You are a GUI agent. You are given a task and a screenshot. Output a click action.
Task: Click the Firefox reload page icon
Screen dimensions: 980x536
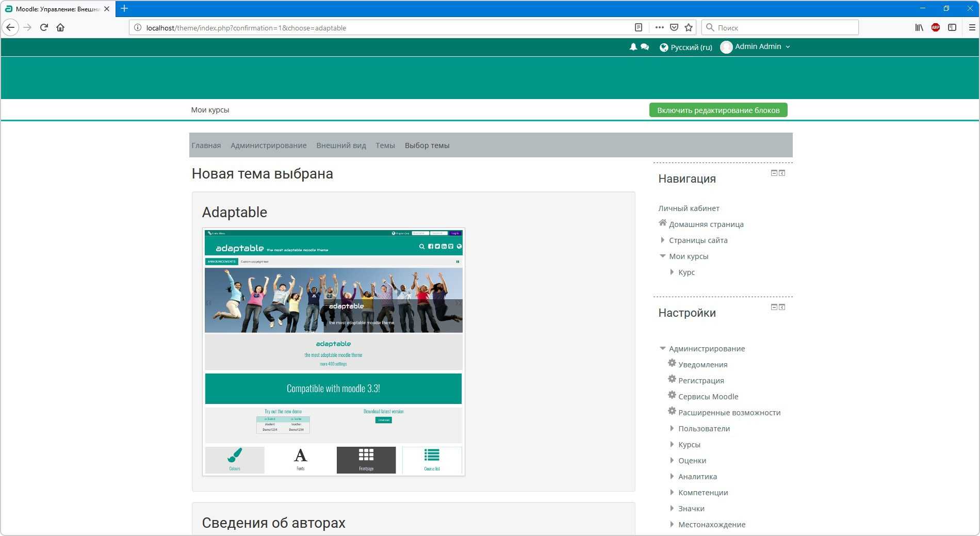[x=44, y=27]
